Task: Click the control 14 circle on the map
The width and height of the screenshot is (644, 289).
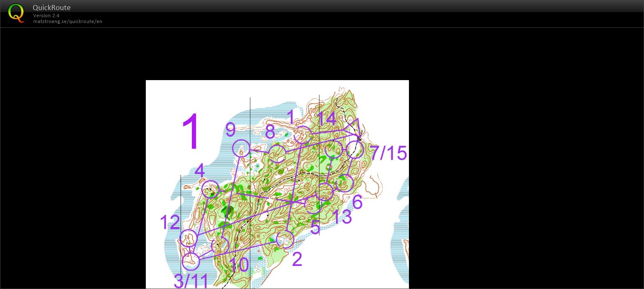Action: (x=334, y=149)
